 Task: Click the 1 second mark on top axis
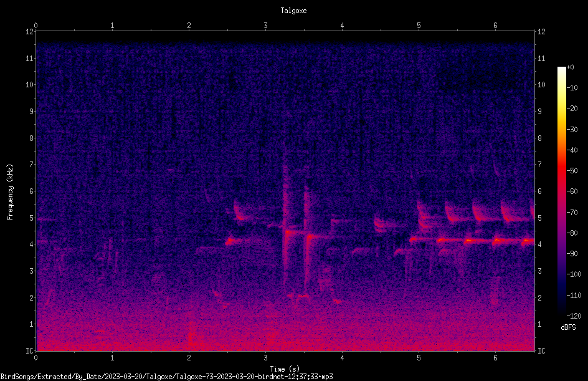tap(112, 26)
